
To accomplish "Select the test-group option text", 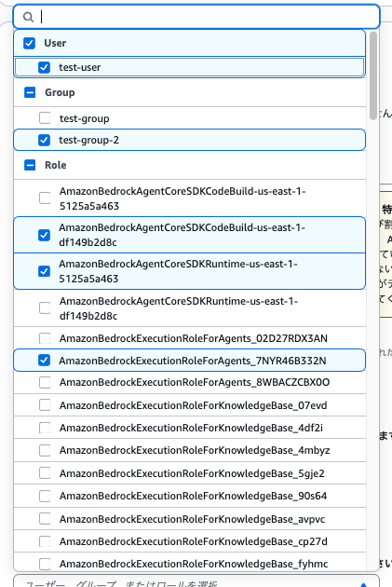I will pos(85,118).
